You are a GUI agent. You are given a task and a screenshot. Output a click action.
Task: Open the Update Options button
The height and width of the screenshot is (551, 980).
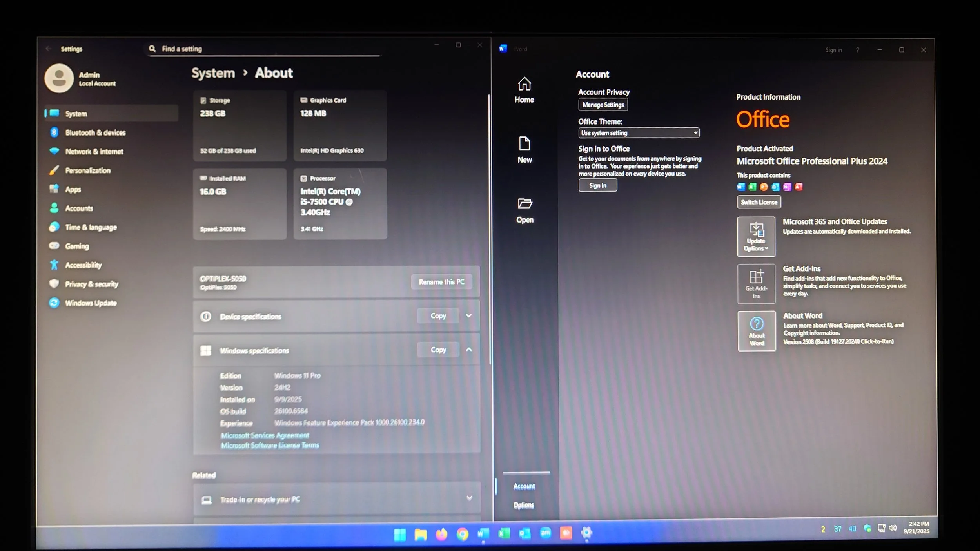(756, 237)
